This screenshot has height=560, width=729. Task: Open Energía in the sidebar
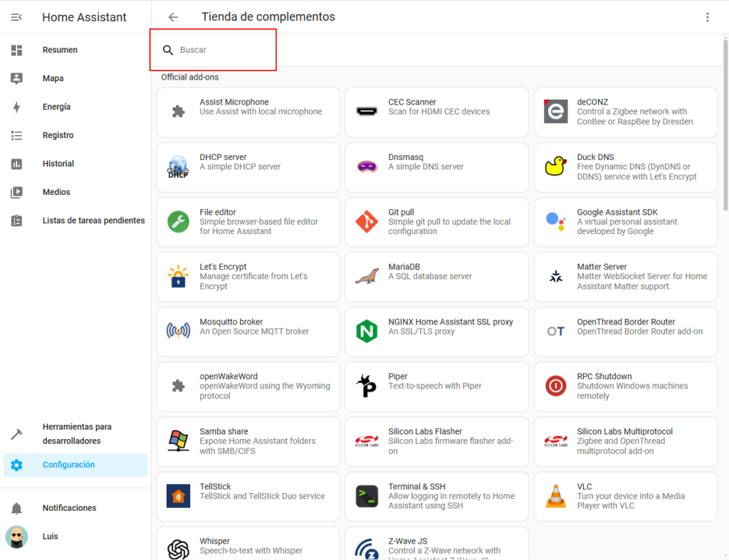point(56,107)
